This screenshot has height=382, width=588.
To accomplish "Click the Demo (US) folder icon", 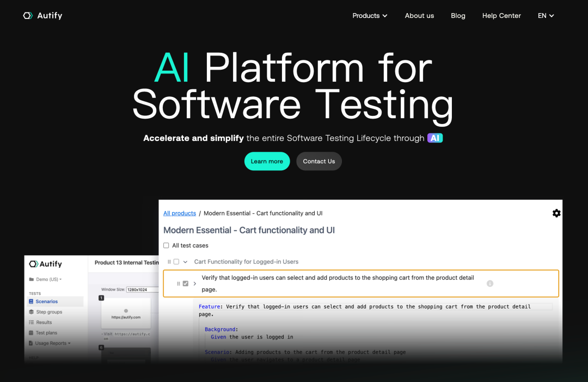I will (x=32, y=279).
